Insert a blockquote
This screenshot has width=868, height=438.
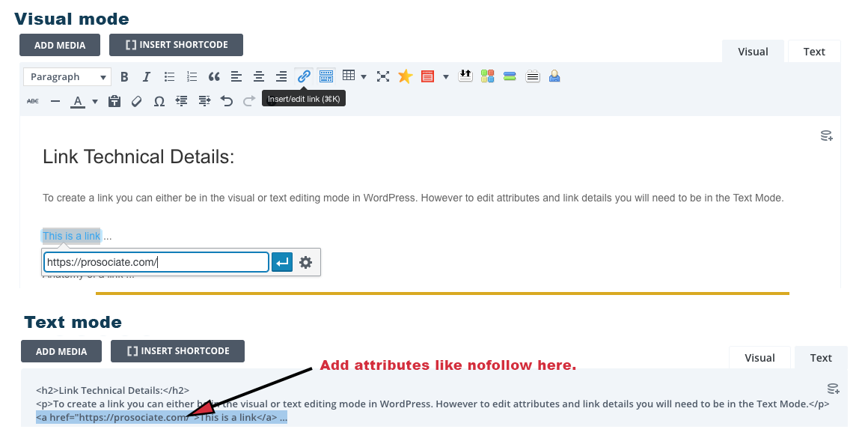(x=214, y=76)
